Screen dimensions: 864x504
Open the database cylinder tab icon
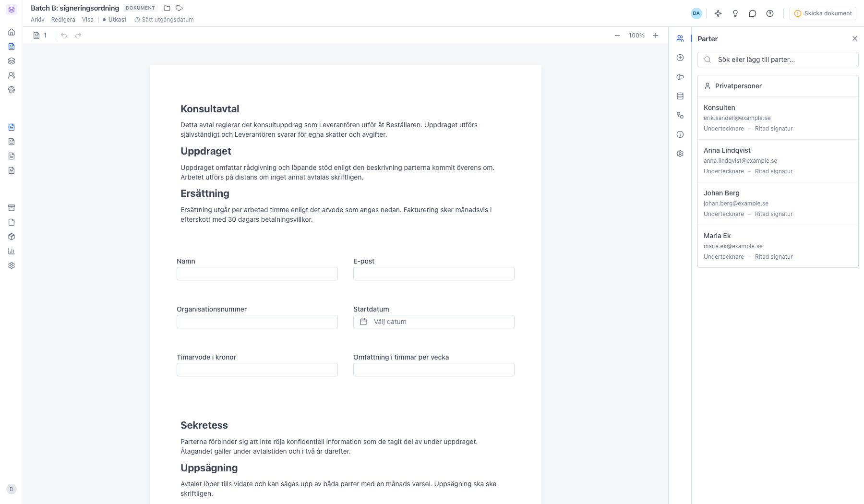click(680, 96)
